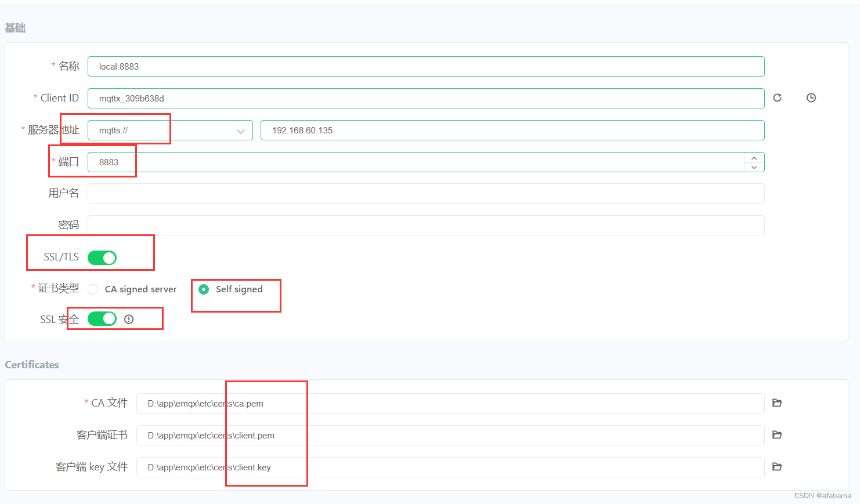Open the connection history clock icon
The image size is (860, 504).
click(x=811, y=97)
